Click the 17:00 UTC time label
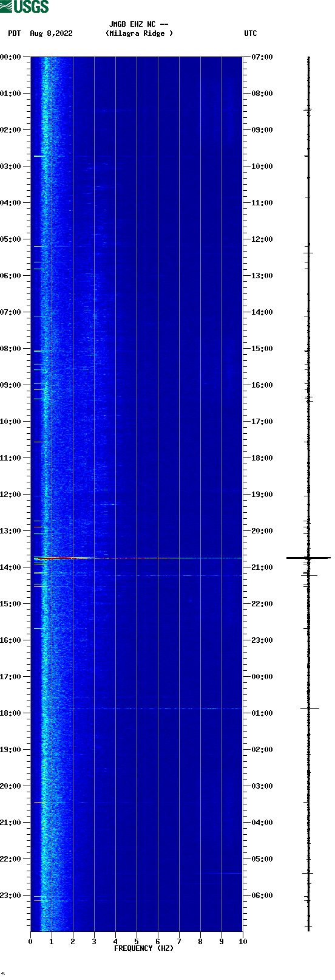Screen dimensions: 335x980 262,422
